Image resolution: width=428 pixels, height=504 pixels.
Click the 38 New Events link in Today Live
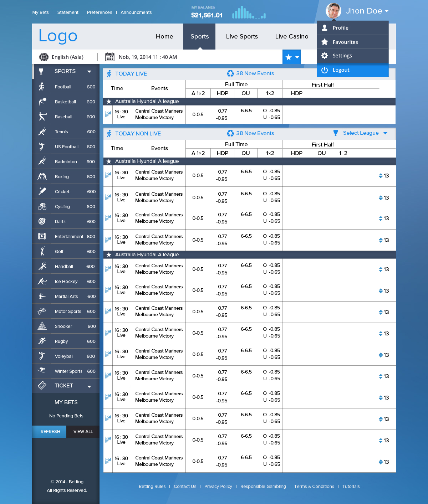[x=255, y=73]
